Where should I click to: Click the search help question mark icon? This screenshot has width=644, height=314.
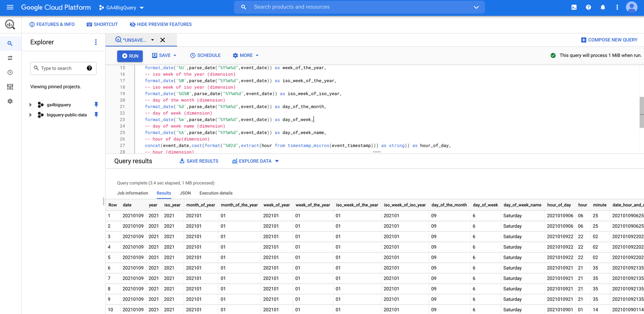(89, 68)
